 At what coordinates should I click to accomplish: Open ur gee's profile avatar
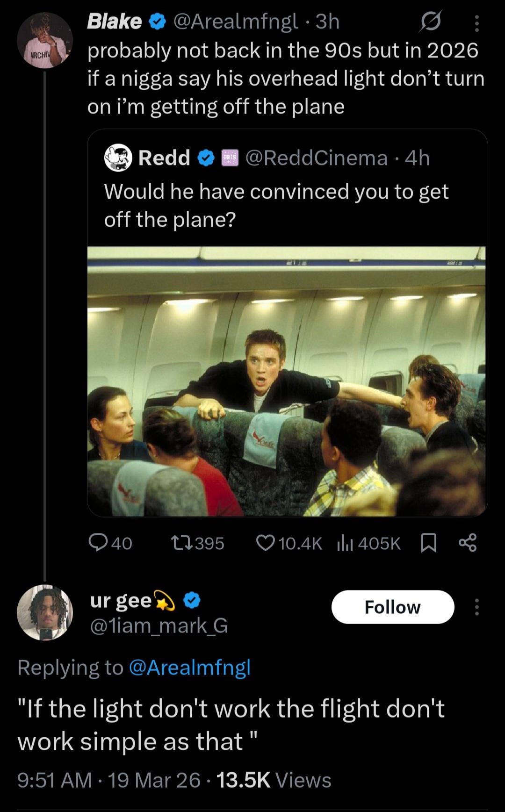45,612
